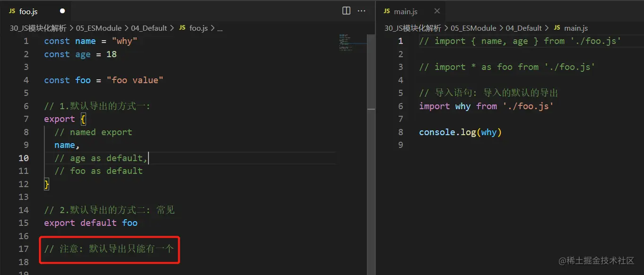Open the 05_ESModule breadcrumb in the left editor
Viewport: 644px width, 275px height.
(98, 28)
